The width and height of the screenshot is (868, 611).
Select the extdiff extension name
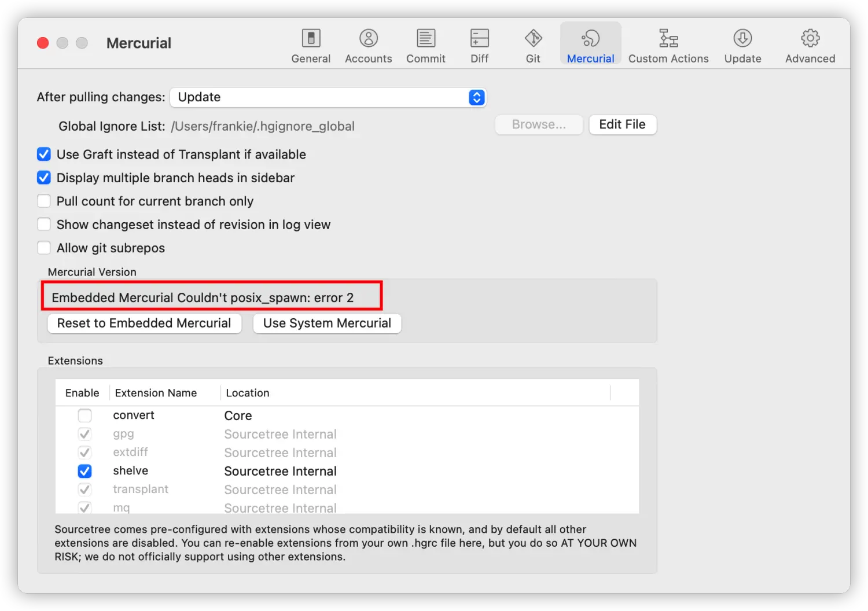point(130,452)
